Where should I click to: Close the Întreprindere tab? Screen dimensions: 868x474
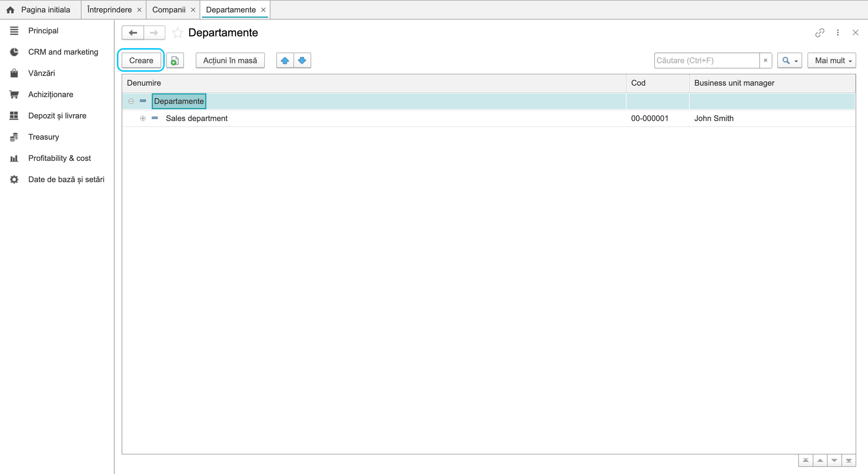[139, 10]
